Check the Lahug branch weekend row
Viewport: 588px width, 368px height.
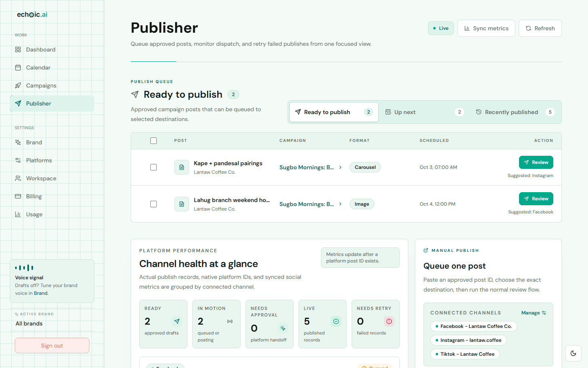(154, 204)
